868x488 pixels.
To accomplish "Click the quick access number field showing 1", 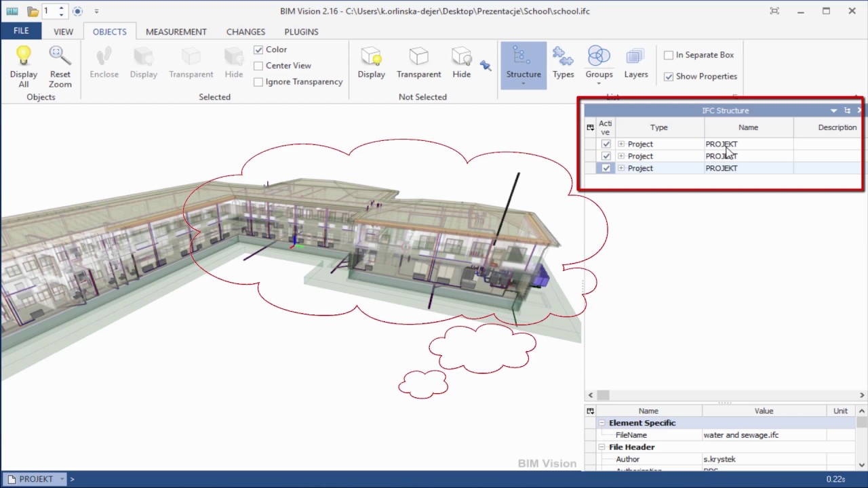I will pyautogui.click(x=50, y=12).
